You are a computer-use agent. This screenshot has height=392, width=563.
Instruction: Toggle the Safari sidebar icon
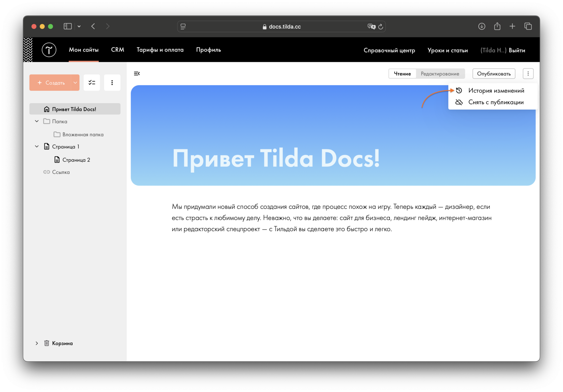tap(68, 26)
